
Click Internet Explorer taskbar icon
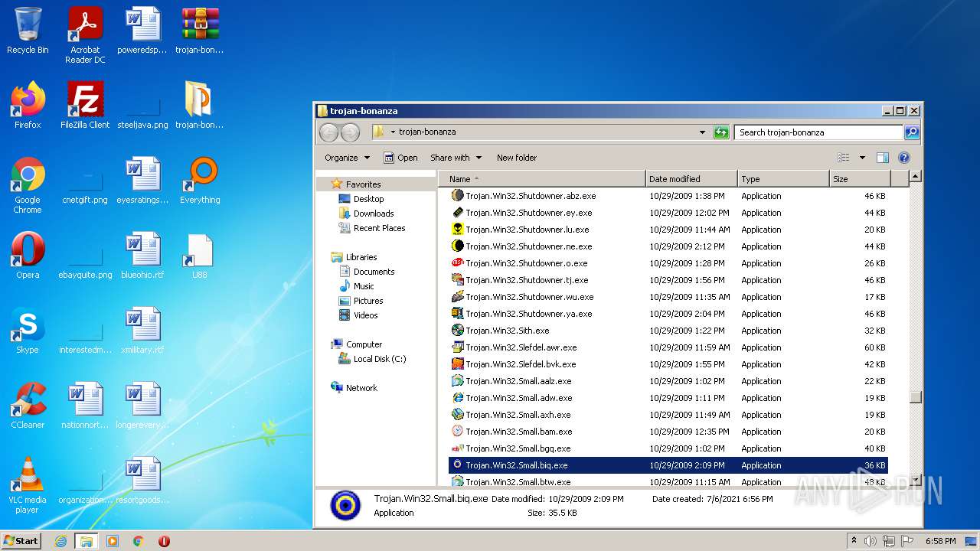(60, 541)
